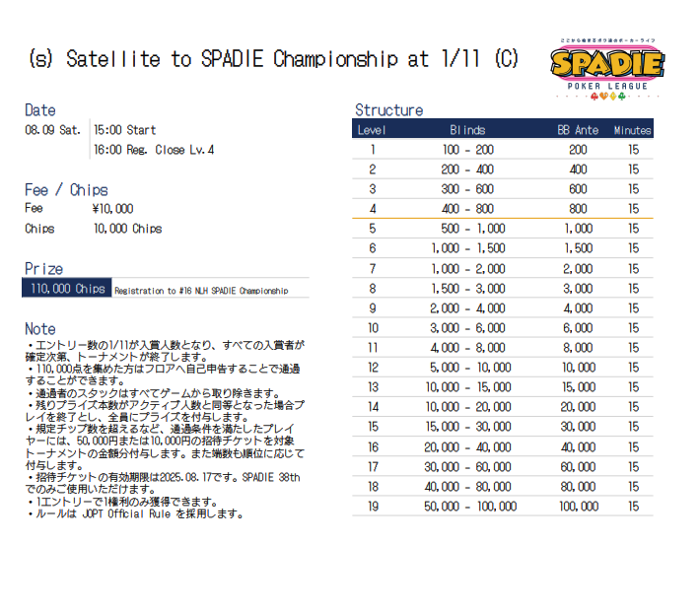Click the 'Blinds' column header
Image resolution: width=700 pixels, height=612 pixels.
(467, 130)
